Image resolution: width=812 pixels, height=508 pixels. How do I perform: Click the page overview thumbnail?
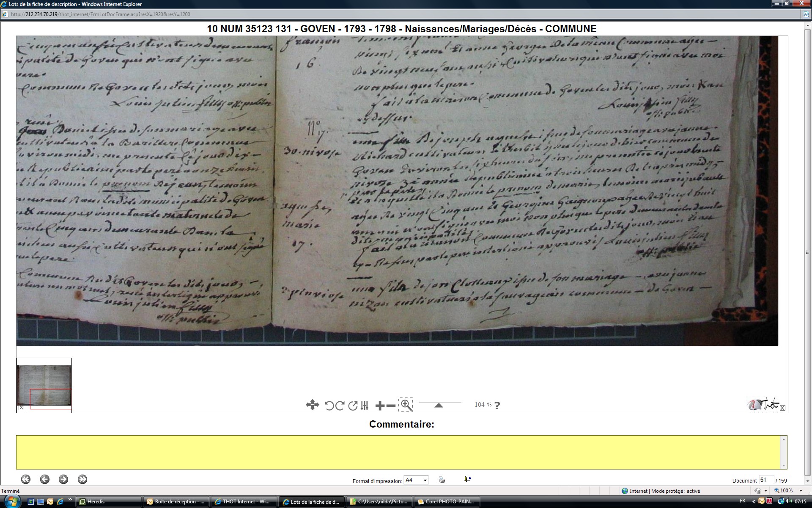pyautogui.click(x=44, y=385)
